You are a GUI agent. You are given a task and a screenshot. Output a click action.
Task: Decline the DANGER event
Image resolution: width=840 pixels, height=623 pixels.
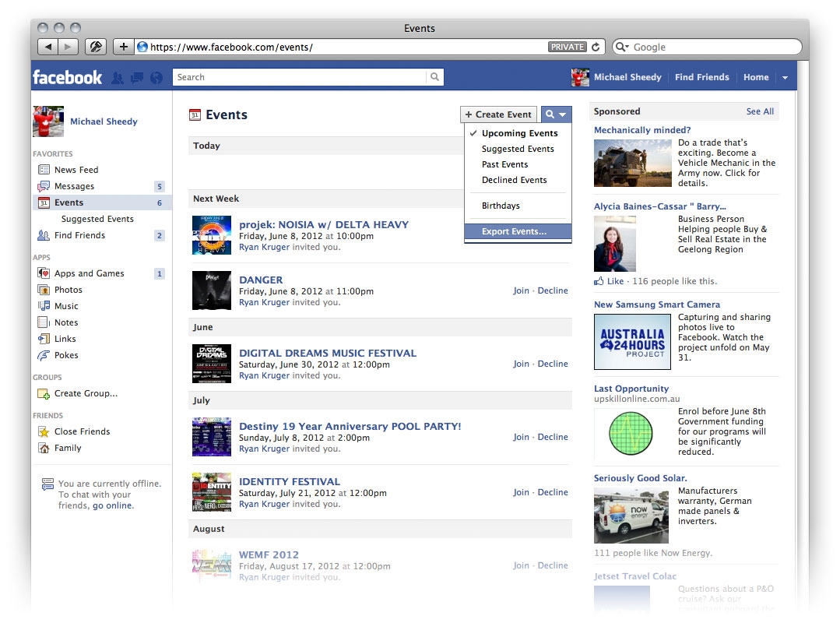pos(552,290)
